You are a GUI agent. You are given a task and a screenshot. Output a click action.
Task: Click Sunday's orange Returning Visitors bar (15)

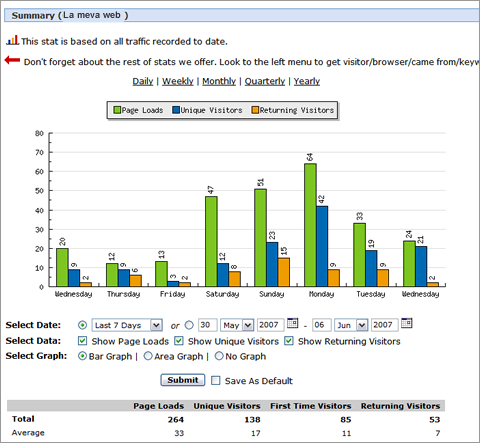coord(284,272)
